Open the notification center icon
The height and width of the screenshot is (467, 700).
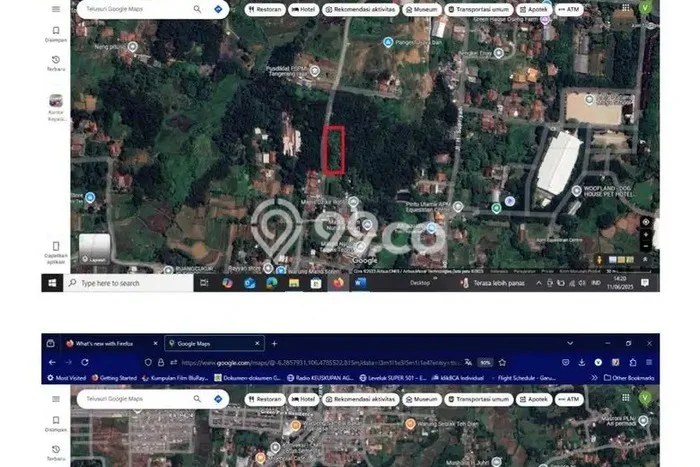click(645, 283)
